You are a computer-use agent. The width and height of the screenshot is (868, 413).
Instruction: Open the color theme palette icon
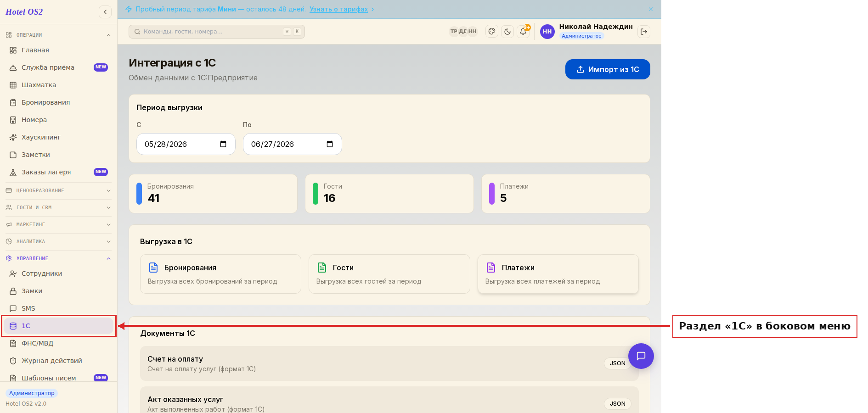point(492,32)
